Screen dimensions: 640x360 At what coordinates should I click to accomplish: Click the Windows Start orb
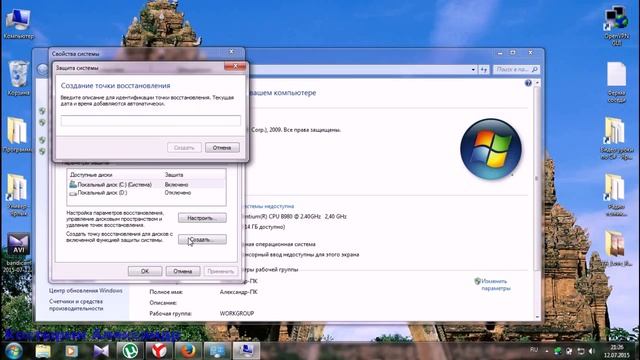14,351
